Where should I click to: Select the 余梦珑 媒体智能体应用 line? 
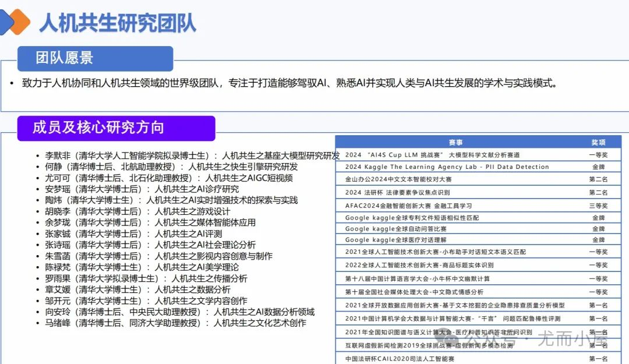pyautogui.click(x=150, y=222)
